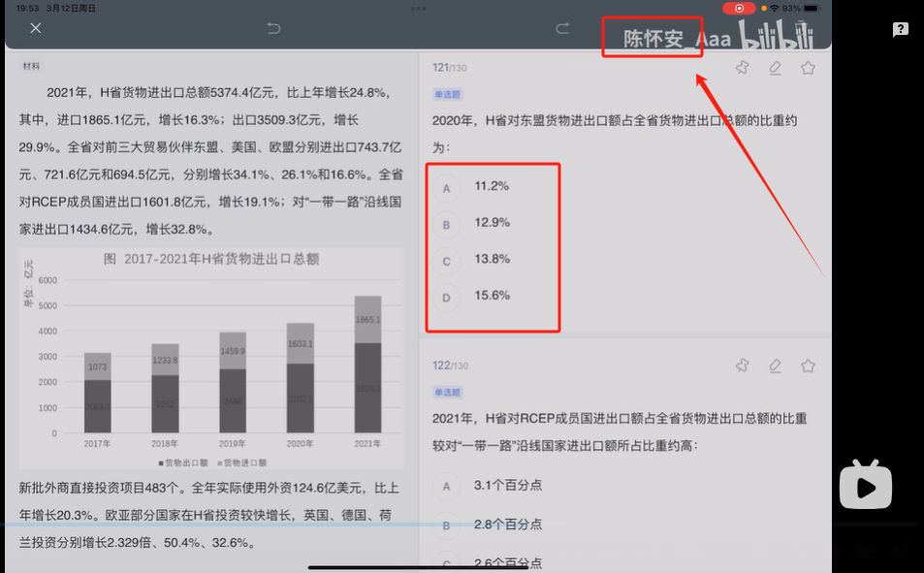The height and width of the screenshot is (573, 924).
Task: Click the 货物出口额 legend entry
Action: click(x=182, y=462)
